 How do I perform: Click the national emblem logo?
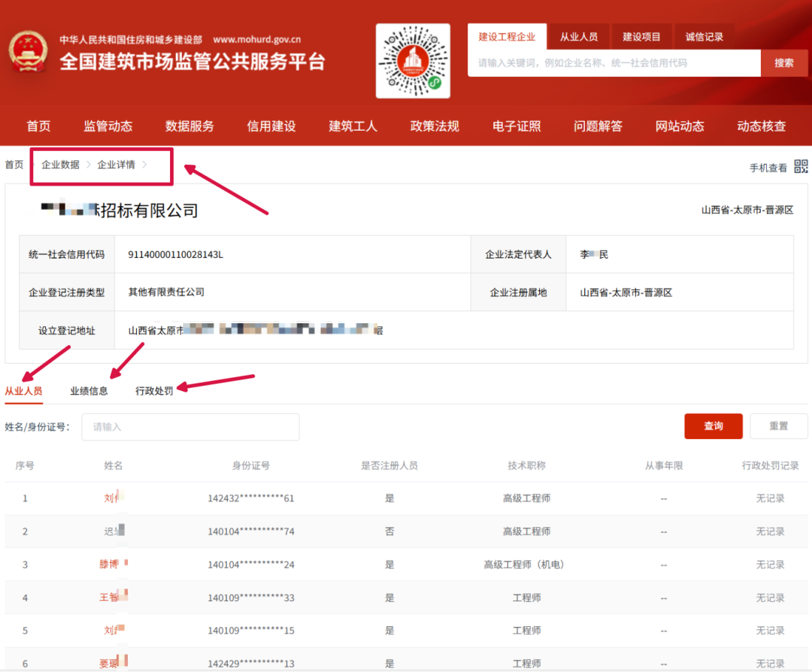tap(28, 52)
